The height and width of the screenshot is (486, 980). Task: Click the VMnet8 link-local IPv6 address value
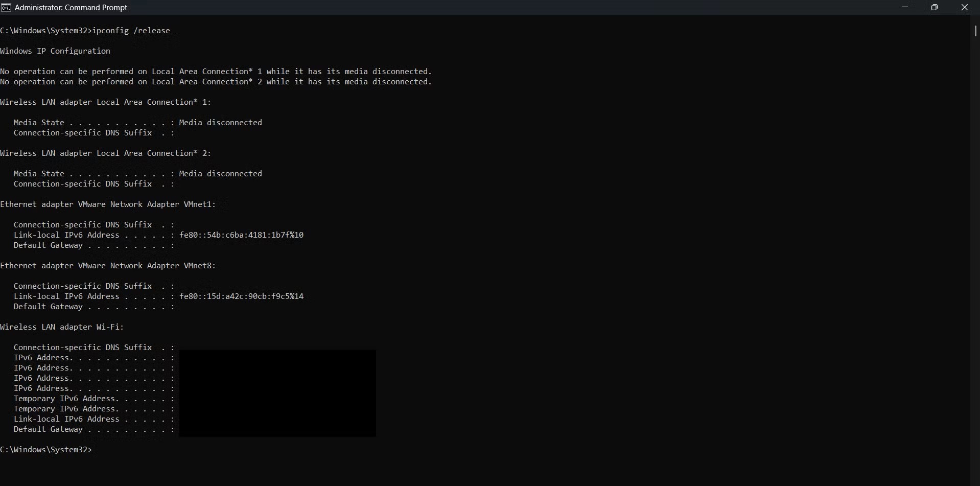pyautogui.click(x=241, y=296)
